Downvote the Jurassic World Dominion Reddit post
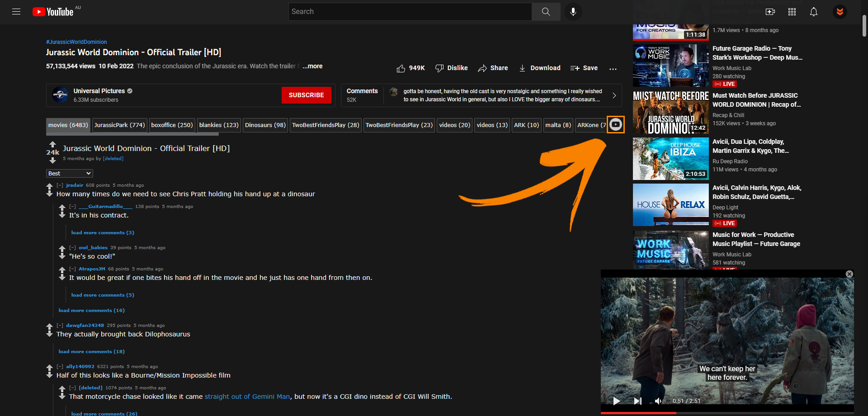This screenshot has width=868, height=416. click(52, 161)
